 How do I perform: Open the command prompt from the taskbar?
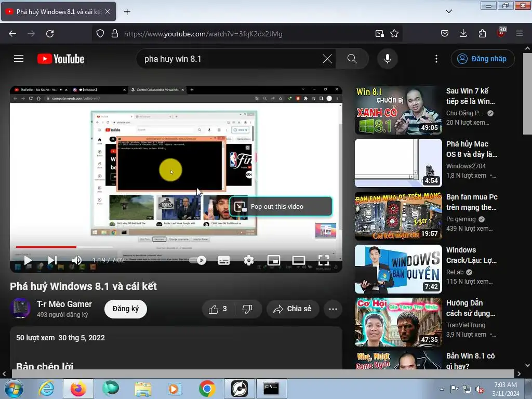(271, 389)
